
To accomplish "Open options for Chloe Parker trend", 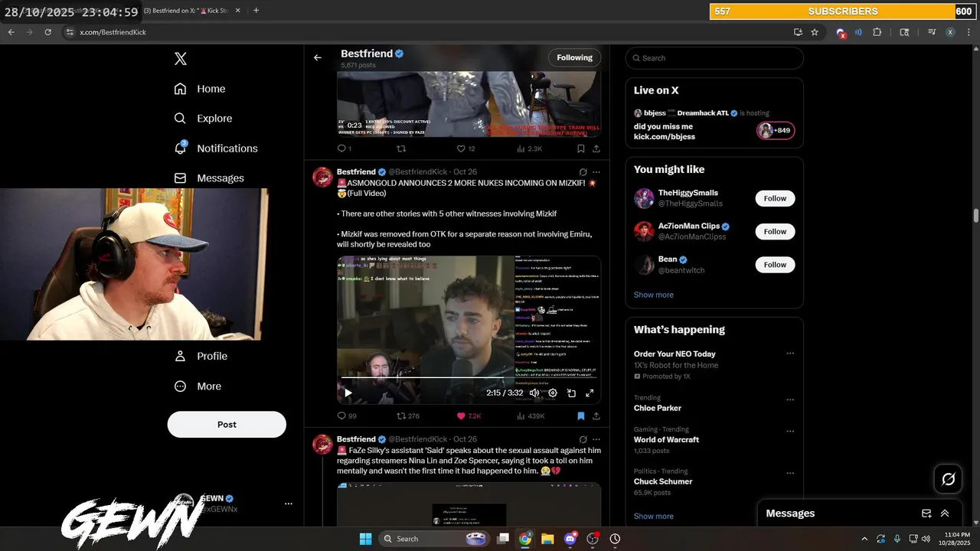I will (790, 399).
